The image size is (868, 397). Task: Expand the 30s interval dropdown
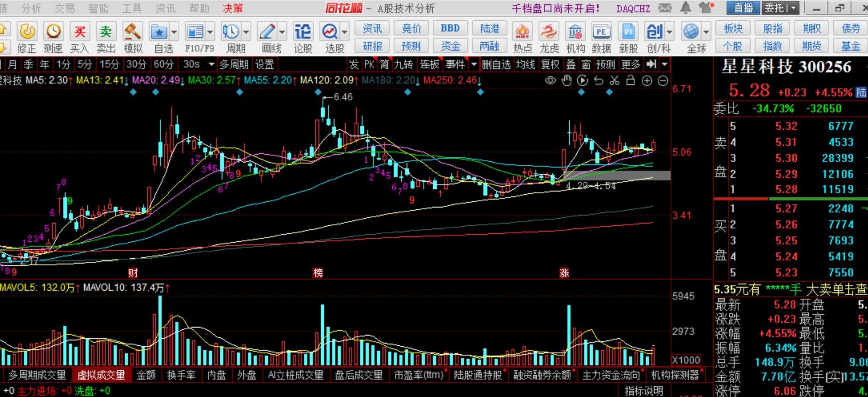[211, 65]
